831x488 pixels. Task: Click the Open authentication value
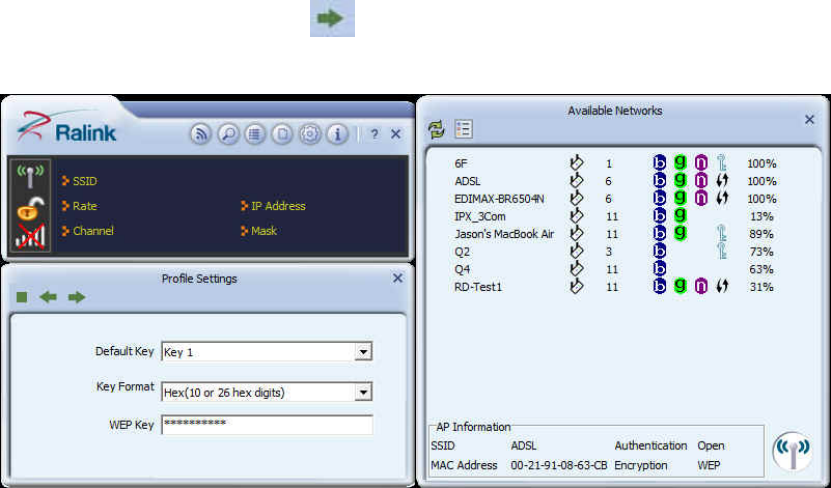[711, 446]
